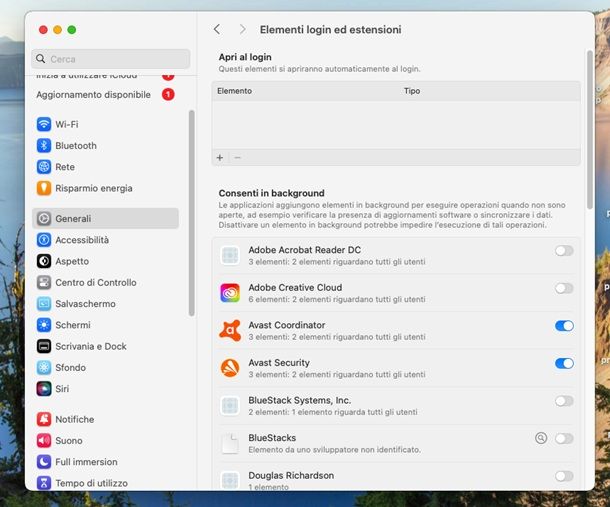The height and width of the screenshot is (507, 610).
Task: Add login item with plus button
Action: (x=220, y=158)
